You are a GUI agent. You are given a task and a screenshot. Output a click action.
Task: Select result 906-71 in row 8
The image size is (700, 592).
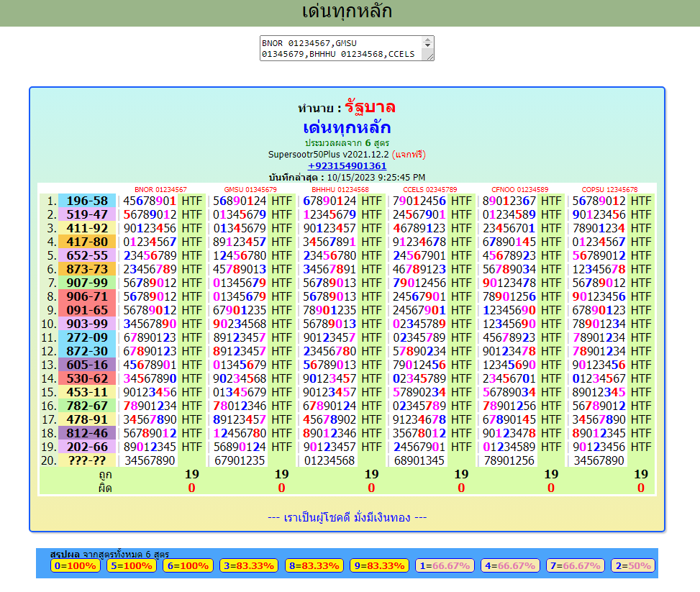87,296
